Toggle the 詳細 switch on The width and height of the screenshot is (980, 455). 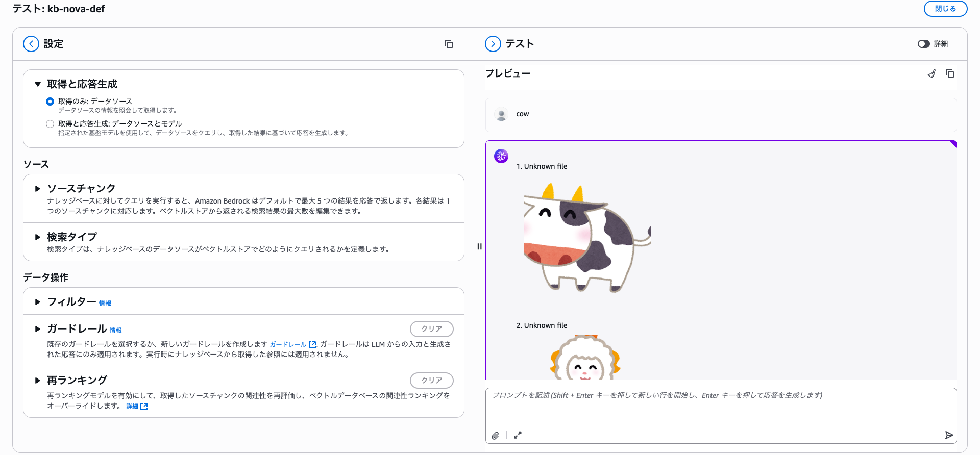(x=923, y=44)
